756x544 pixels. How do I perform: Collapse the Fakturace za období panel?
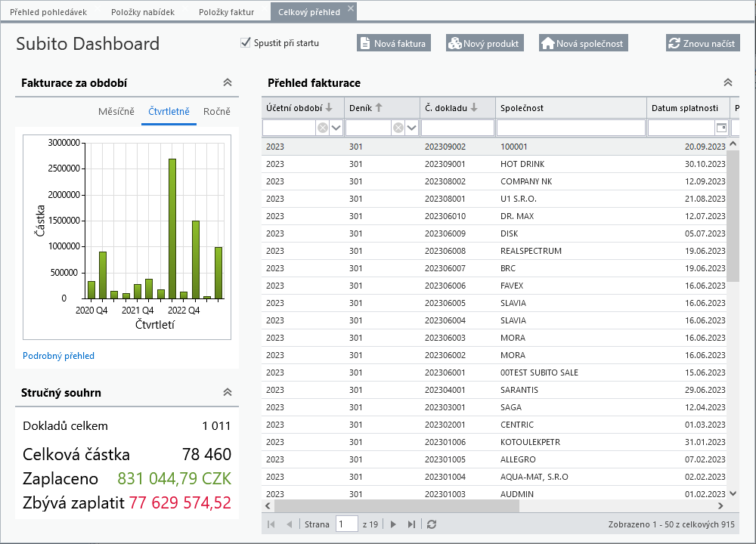point(228,82)
